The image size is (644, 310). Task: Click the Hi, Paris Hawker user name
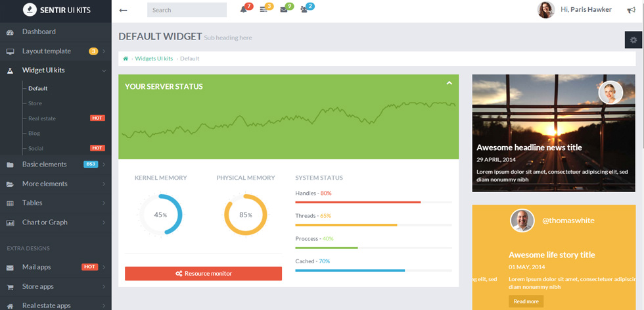tap(586, 9)
